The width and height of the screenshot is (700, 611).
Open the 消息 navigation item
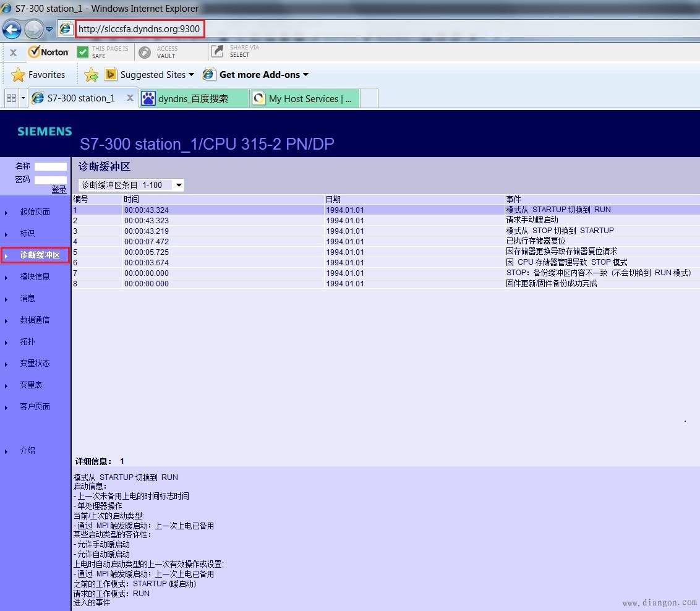click(x=27, y=298)
